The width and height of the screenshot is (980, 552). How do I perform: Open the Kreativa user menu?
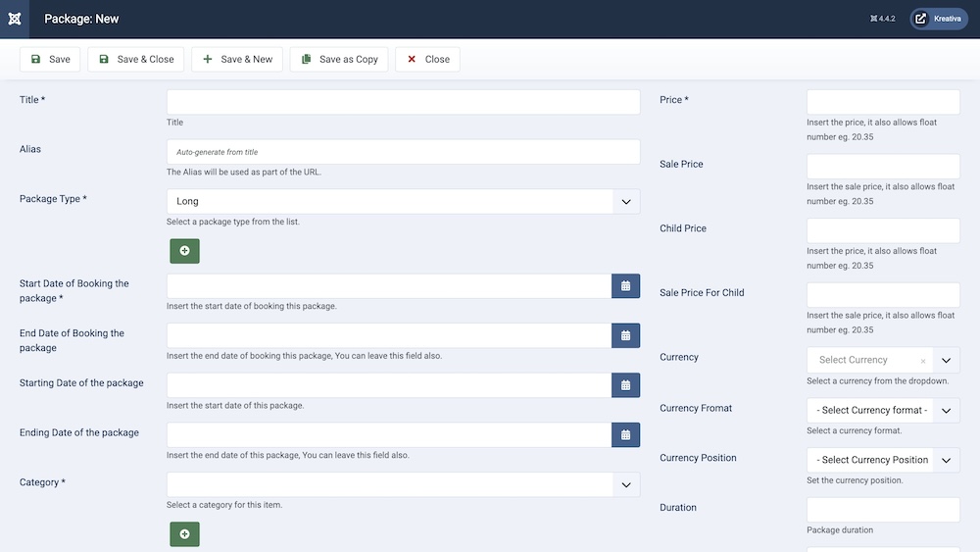tap(938, 19)
